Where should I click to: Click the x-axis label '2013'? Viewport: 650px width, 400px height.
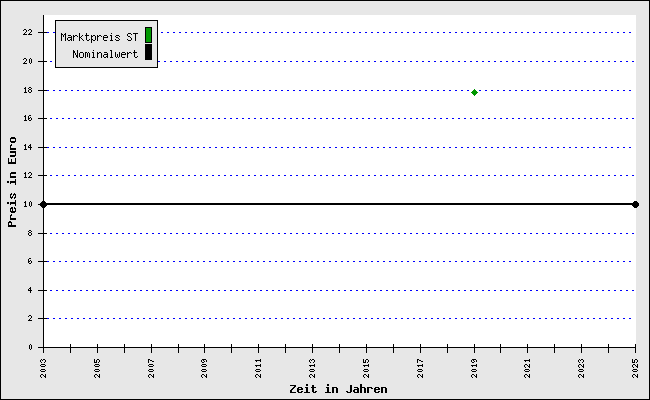coord(312,368)
